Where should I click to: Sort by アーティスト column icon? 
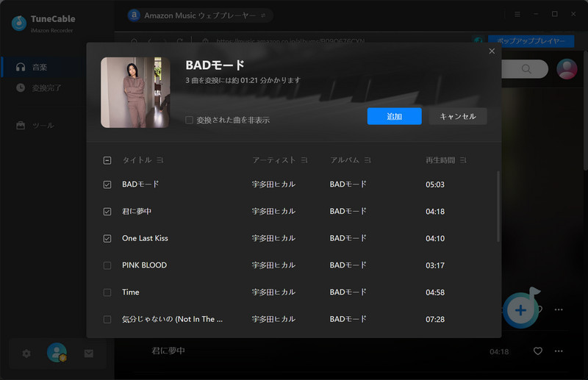(304, 160)
